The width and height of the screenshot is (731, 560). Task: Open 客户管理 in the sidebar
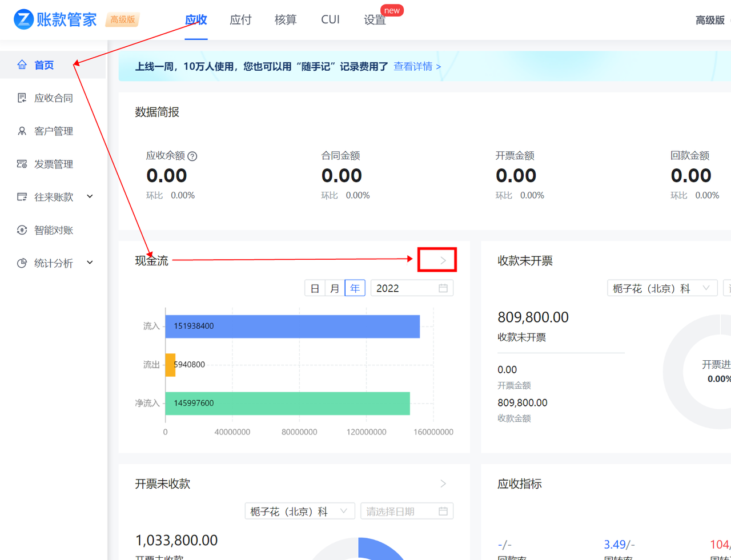53,131
